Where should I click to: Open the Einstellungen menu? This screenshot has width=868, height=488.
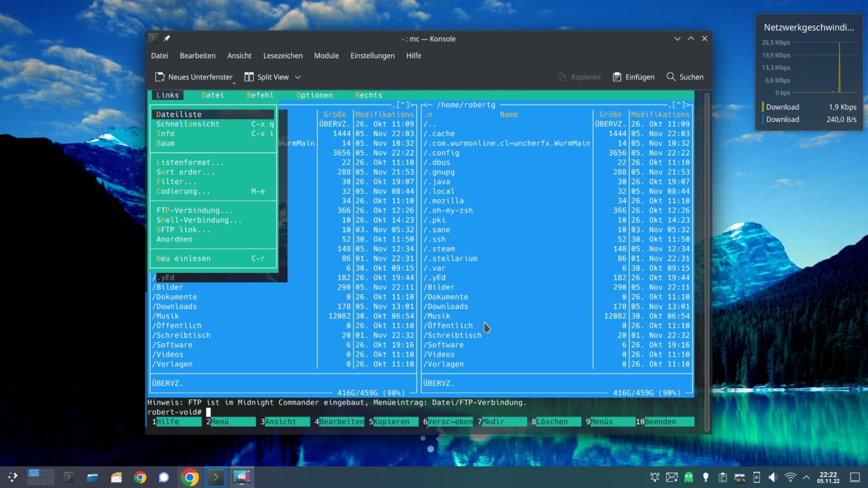372,55
